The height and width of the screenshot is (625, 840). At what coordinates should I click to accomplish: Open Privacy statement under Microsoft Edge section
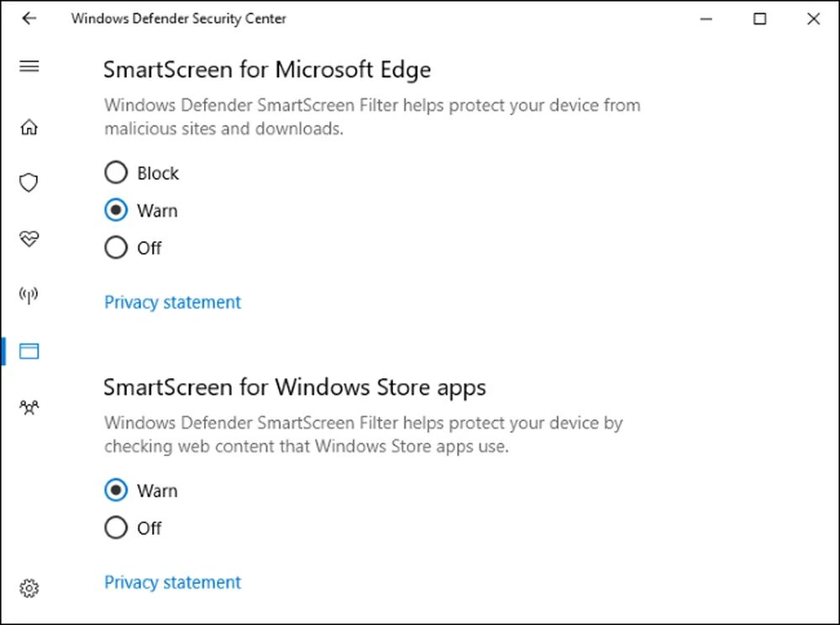pyautogui.click(x=172, y=302)
